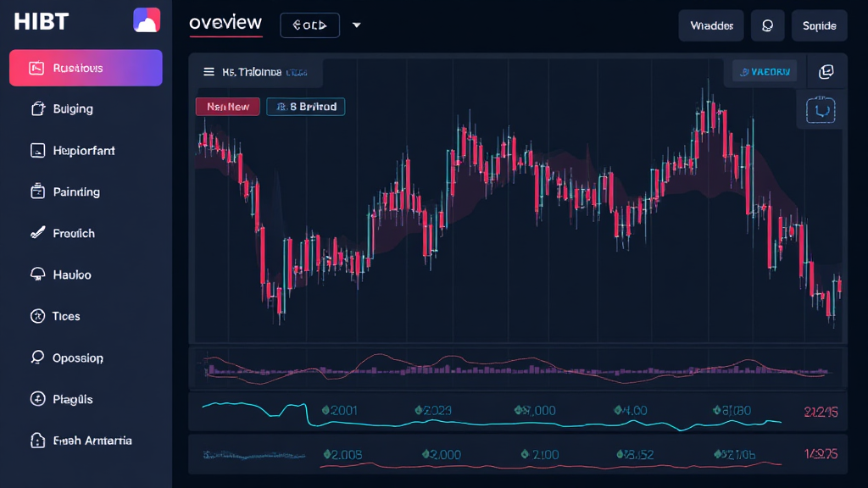Open the Eord selector box

pyautogui.click(x=309, y=25)
